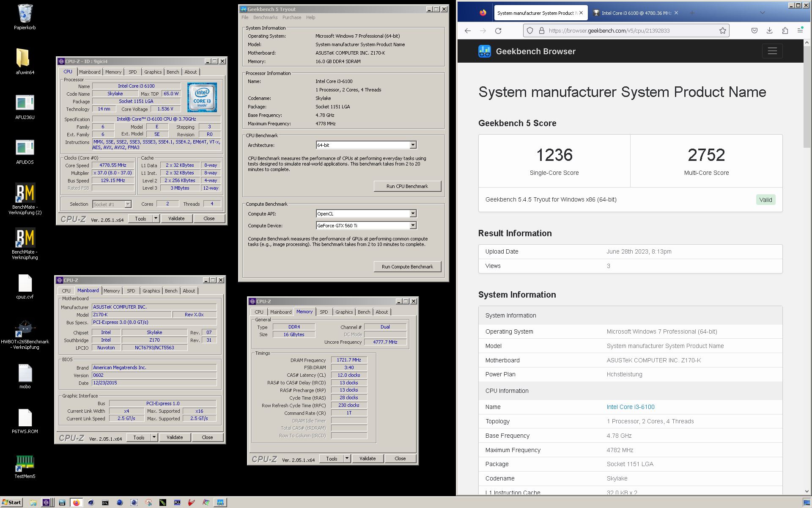The image size is (812, 508).
Task: Expand Tools arrow in CPU-Z 9gici4 window
Action: [x=156, y=218]
